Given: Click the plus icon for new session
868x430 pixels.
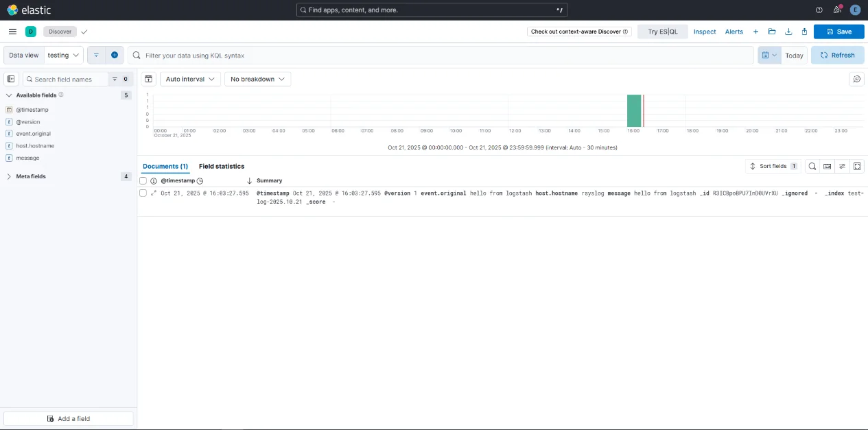Looking at the screenshot, I should [755, 32].
